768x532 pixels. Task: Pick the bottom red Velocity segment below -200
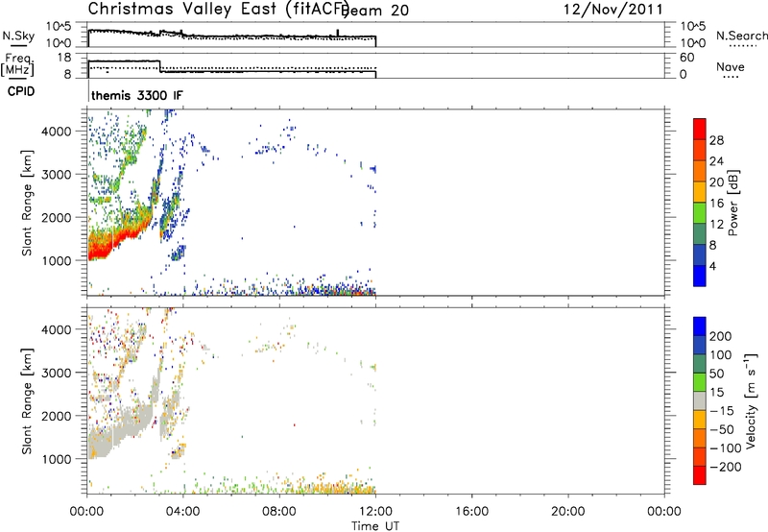(700, 475)
